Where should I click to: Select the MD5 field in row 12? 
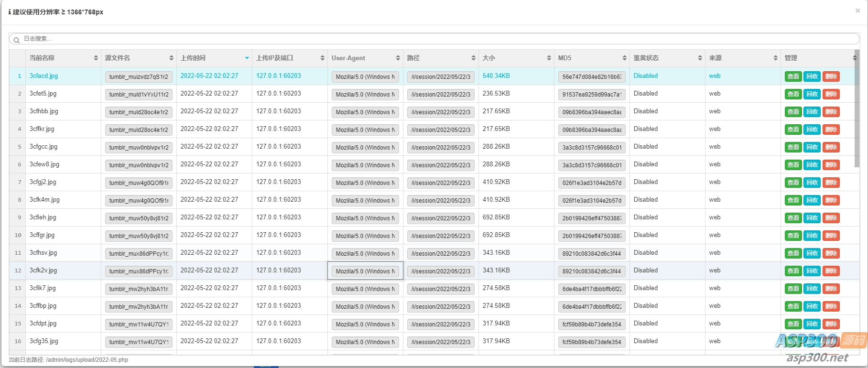pyautogui.click(x=591, y=271)
